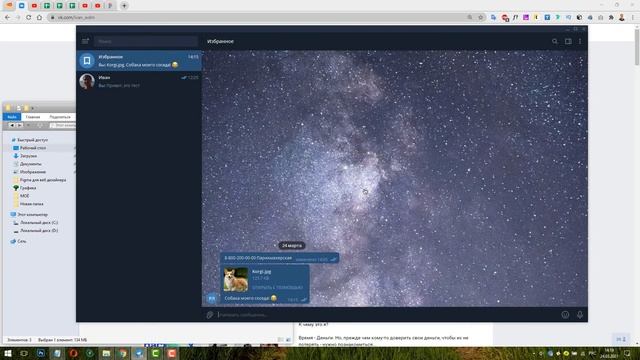Open Chrome from the taskbar
This screenshot has width=640, height=360.
click(122, 353)
